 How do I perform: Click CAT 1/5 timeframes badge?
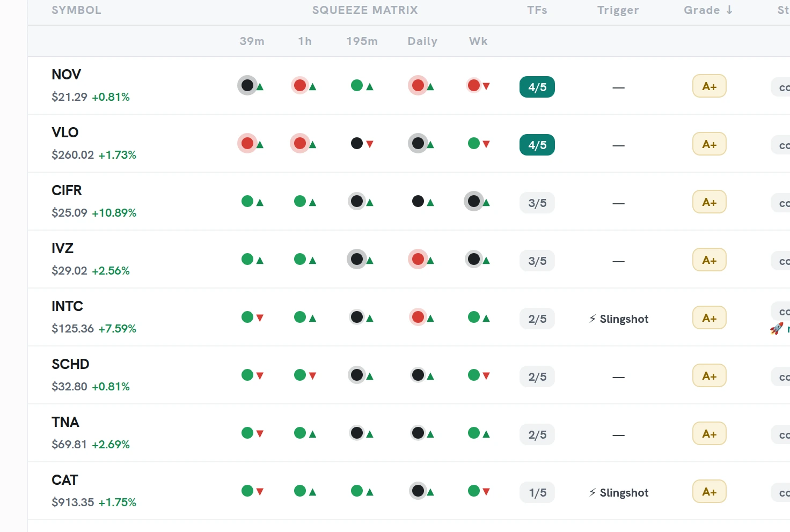(x=537, y=492)
